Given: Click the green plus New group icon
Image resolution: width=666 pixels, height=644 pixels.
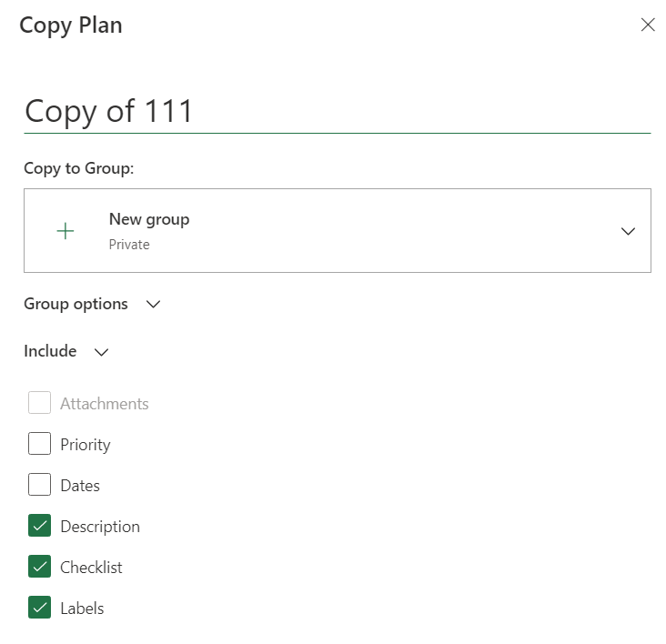Looking at the screenshot, I should (x=65, y=231).
